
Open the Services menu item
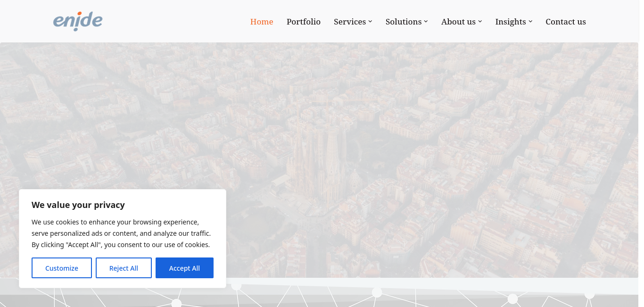pos(350,22)
